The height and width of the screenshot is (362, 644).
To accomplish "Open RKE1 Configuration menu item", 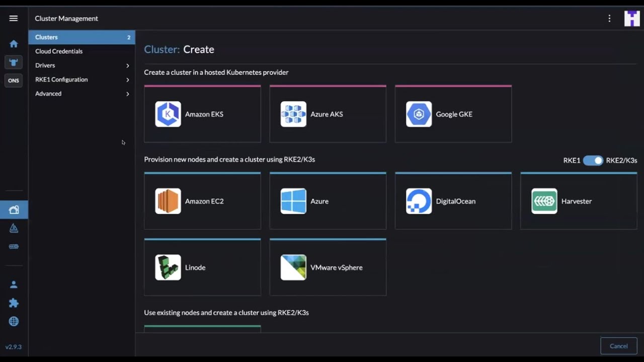I will click(82, 79).
